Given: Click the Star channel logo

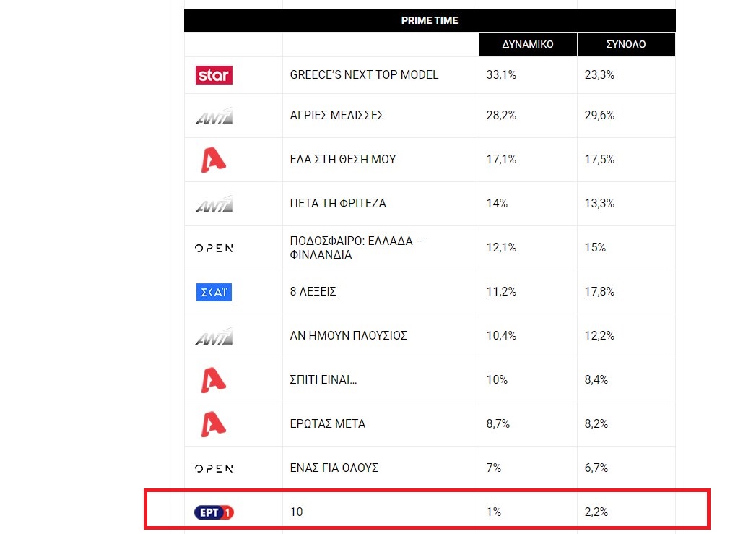Looking at the screenshot, I should (214, 75).
